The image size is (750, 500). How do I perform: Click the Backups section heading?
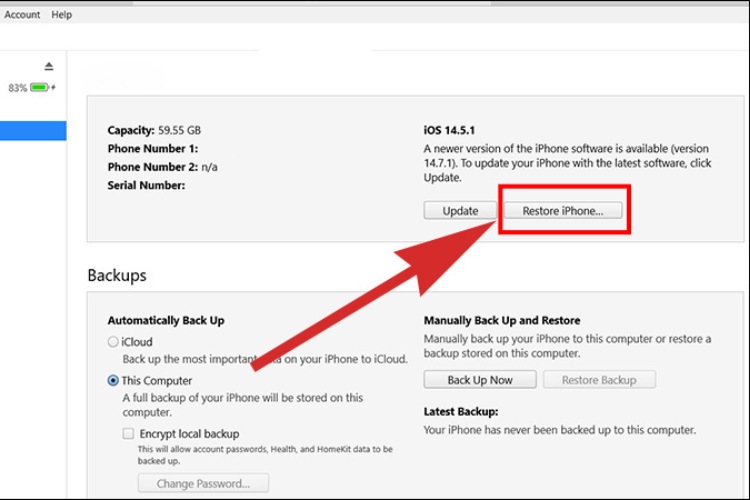pos(117,275)
